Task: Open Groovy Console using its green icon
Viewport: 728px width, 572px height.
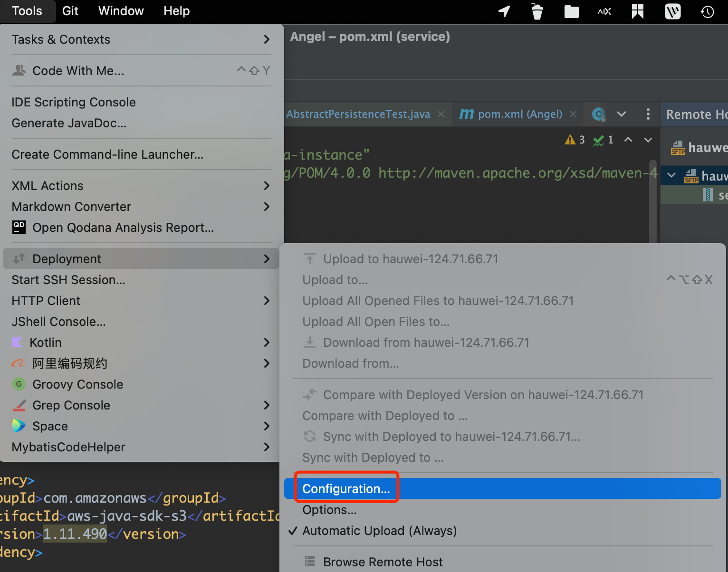Action: pyautogui.click(x=19, y=384)
